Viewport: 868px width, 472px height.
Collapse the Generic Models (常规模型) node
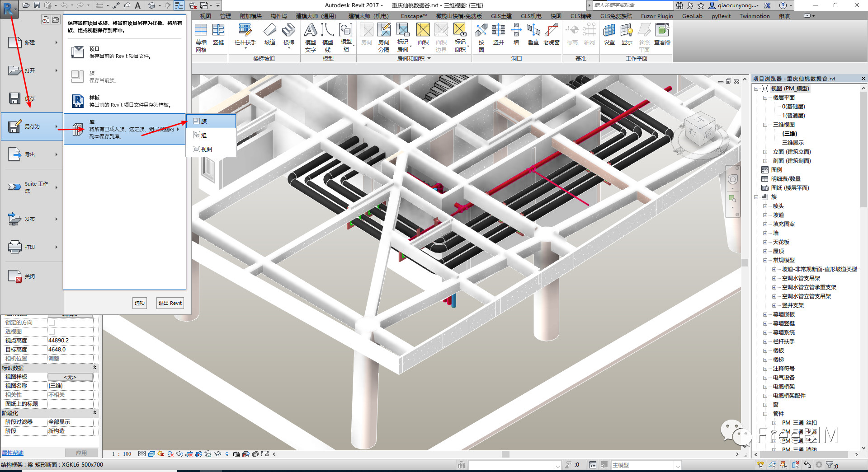765,260
